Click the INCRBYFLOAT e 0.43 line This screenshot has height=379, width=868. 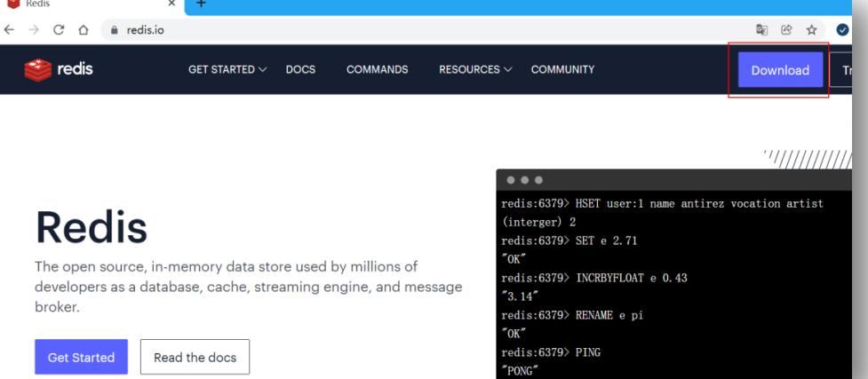(x=594, y=278)
